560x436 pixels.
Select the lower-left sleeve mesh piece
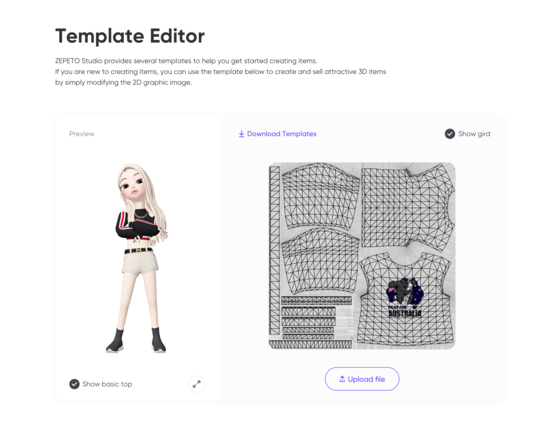[x=320, y=261]
